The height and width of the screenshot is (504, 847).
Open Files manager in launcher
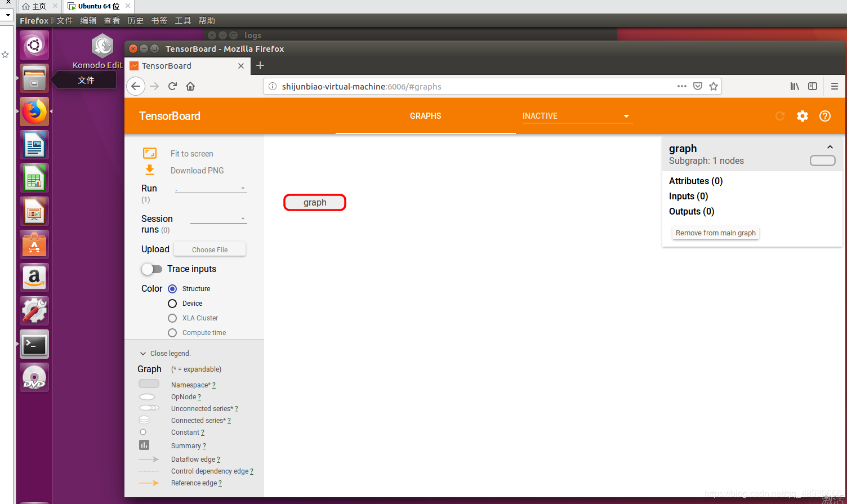(34, 78)
